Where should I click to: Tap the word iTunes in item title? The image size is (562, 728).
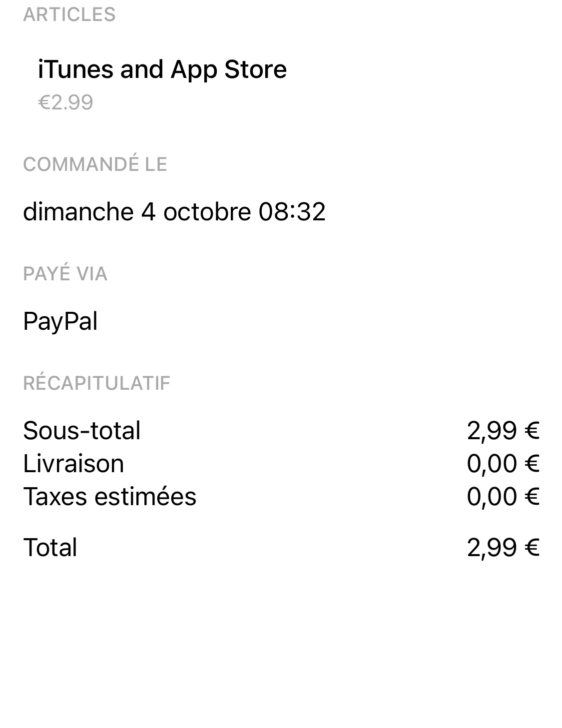75,69
